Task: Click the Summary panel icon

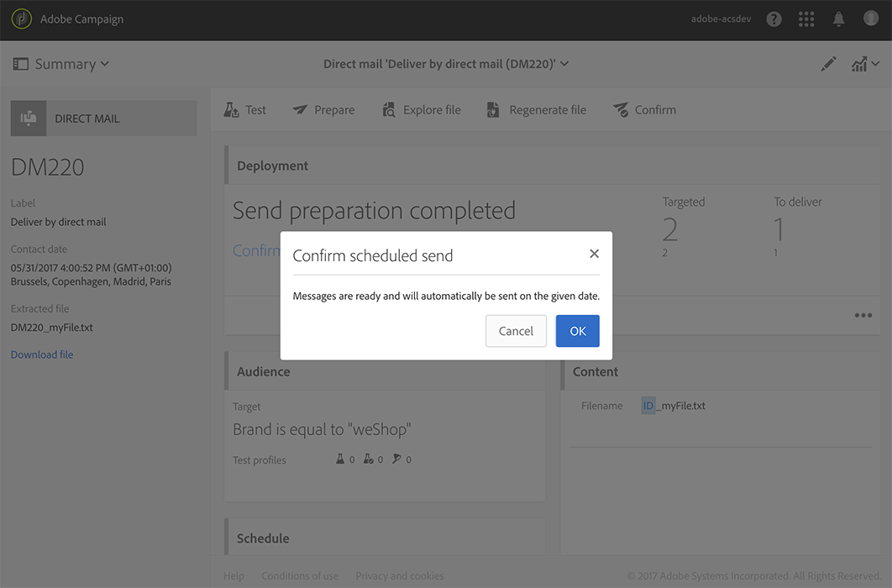Action: 20,64
